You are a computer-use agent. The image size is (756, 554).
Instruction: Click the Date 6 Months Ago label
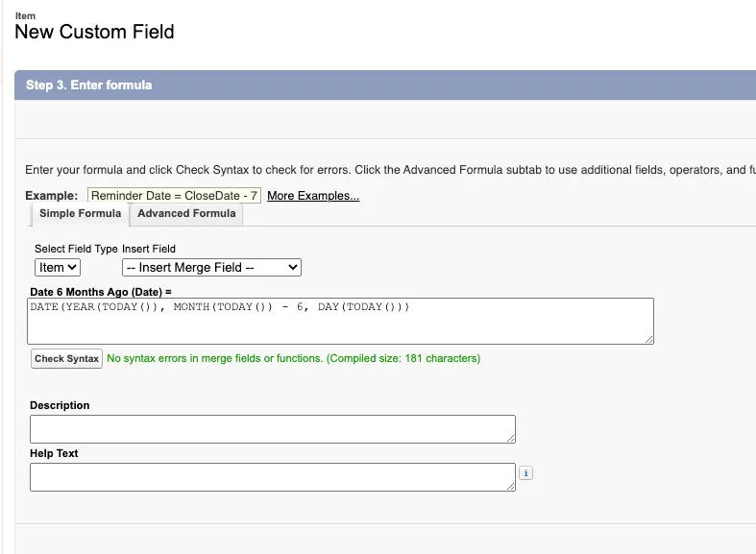pos(101,292)
